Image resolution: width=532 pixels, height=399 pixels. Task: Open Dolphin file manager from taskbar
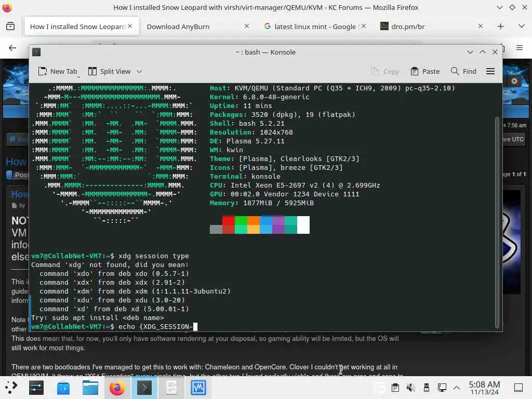point(90,388)
